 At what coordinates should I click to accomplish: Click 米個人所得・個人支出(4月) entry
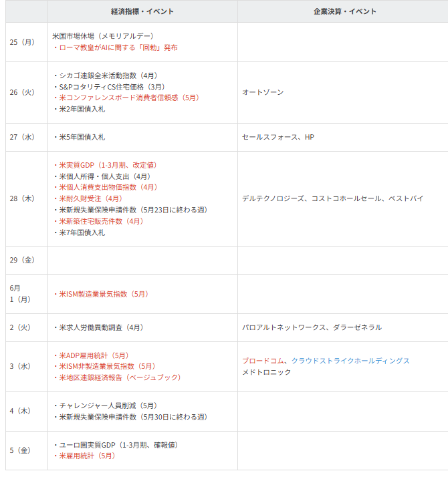102,176
